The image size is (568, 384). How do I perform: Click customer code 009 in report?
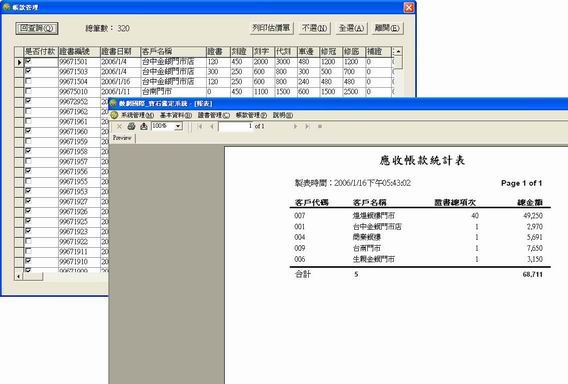pos(300,249)
